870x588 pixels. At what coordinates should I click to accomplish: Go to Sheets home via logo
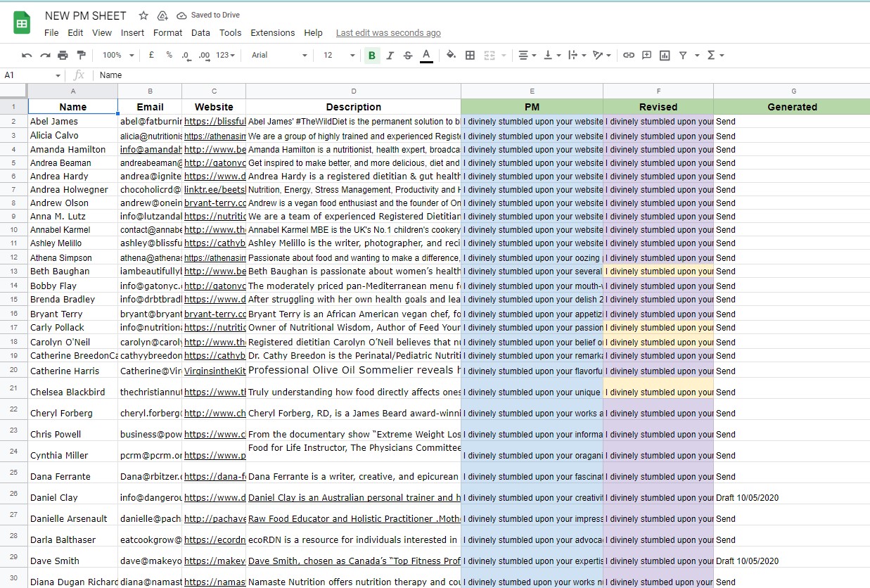click(22, 23)
